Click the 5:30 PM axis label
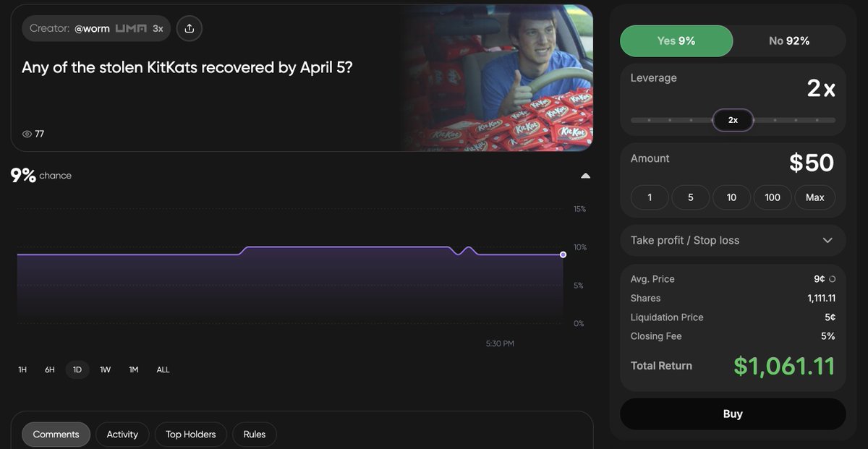 500,343
